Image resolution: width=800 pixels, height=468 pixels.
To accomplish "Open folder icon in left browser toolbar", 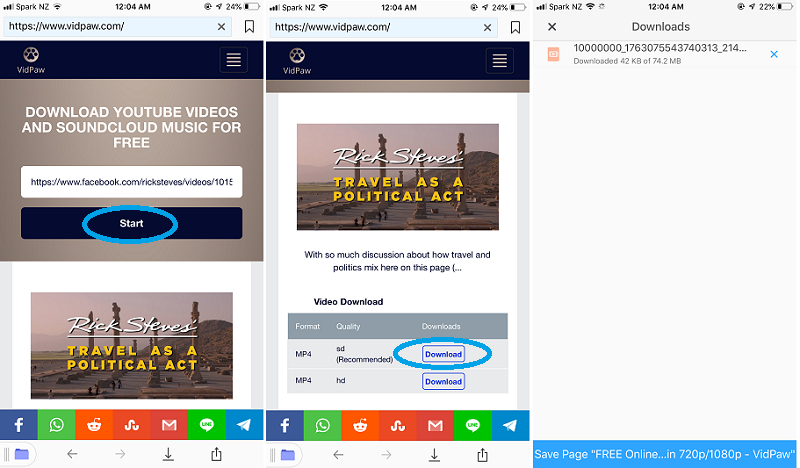I will coord(21,454).
